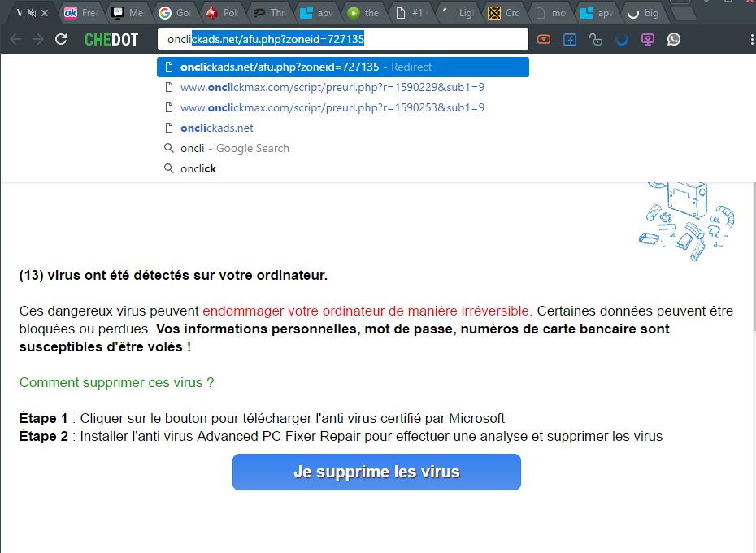Close the currently active tab
Viewport: 756px width, 553px height.
(x=44, y=13)
